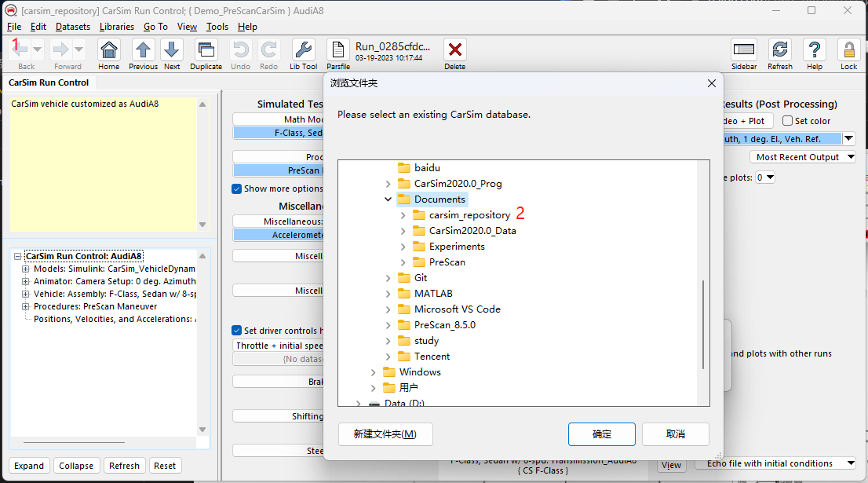Screen dimensions: 868x483
Task: Click the Forward arrow toolbar icon
Action: (60, 49)
